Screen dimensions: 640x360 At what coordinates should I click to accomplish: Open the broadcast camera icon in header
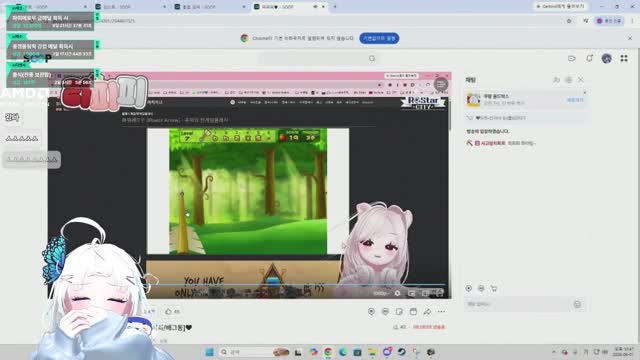[x=571, y=58]
